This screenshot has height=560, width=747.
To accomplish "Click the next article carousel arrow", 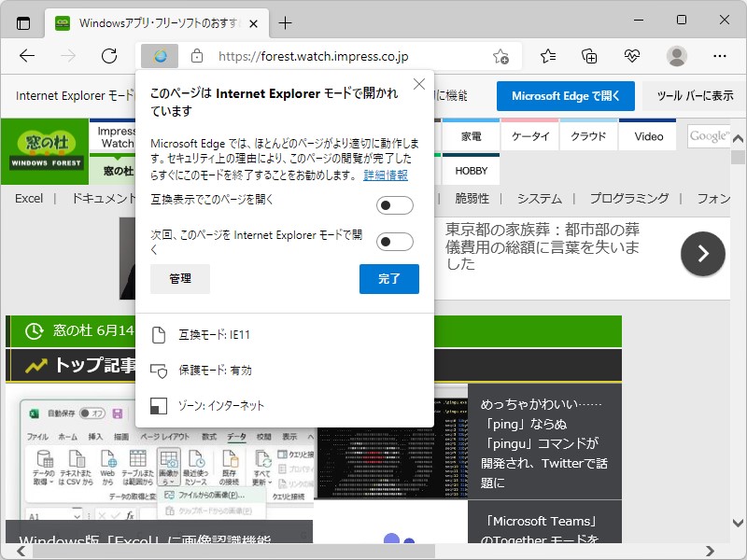I will point(702,253).
